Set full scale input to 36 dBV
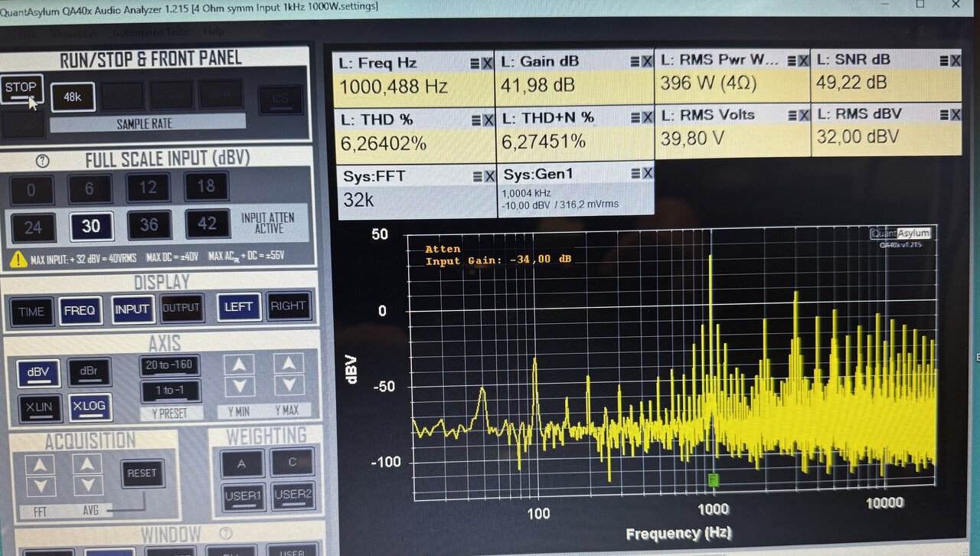This screenshot has width=980, height=556. point(149,225)
